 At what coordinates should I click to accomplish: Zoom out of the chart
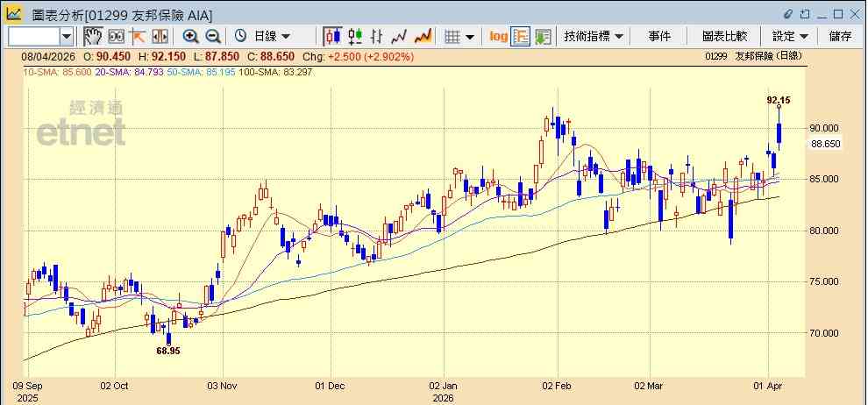[x=213, y=37]
